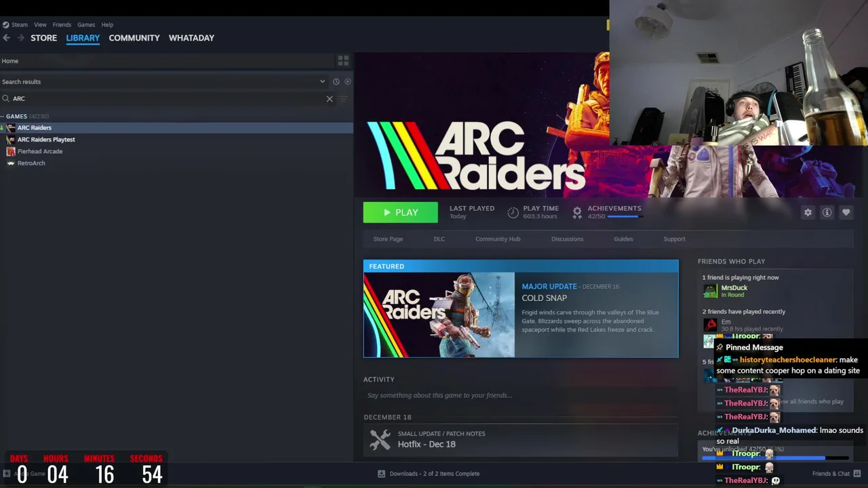Expand the Search results dropdown

pyautogui.click(x=322, y=81)
